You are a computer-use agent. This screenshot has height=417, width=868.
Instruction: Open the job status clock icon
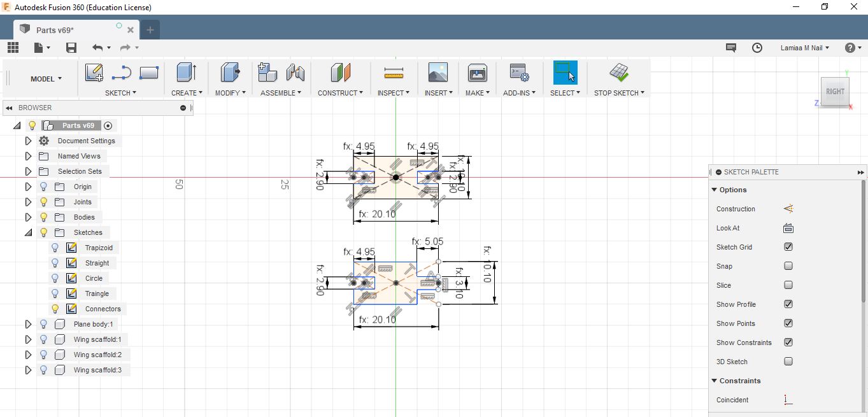757,48
